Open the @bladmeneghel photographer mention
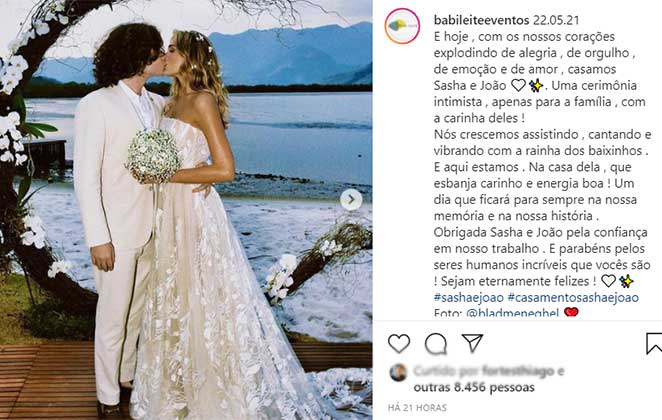The width and height of the screenshot is (662, 420). click(513, 313)
